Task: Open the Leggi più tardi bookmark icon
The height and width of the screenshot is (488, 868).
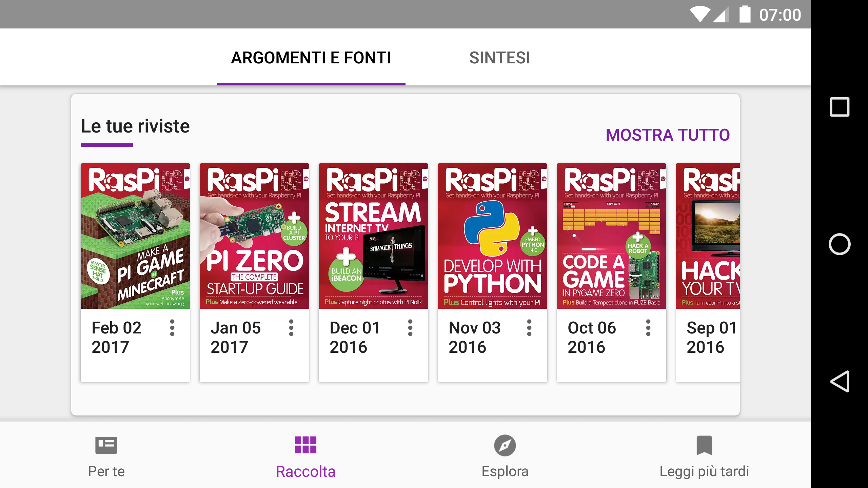Action: [x=704, y=445]
